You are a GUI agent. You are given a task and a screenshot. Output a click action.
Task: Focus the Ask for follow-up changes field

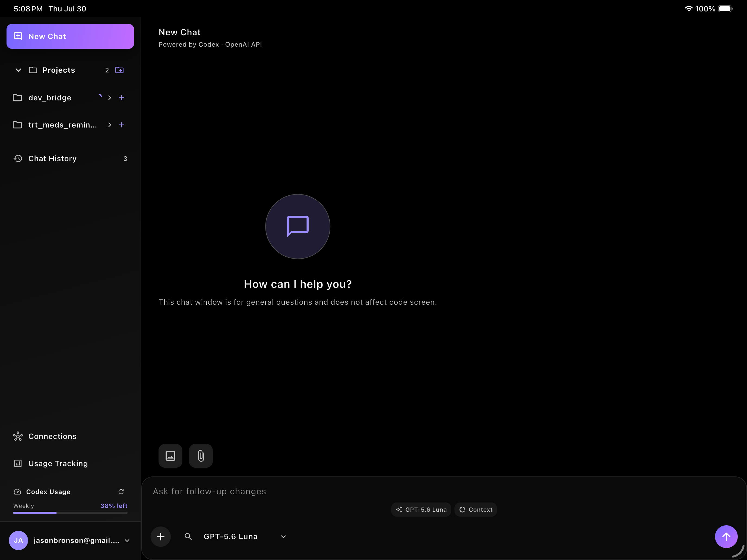pyautogui.click(x=444, y=491)
